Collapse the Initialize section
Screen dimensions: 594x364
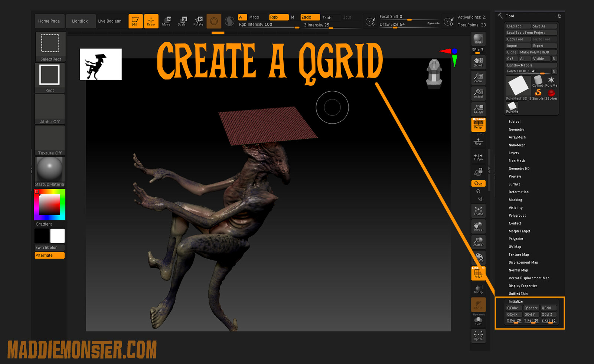(516, 301)
